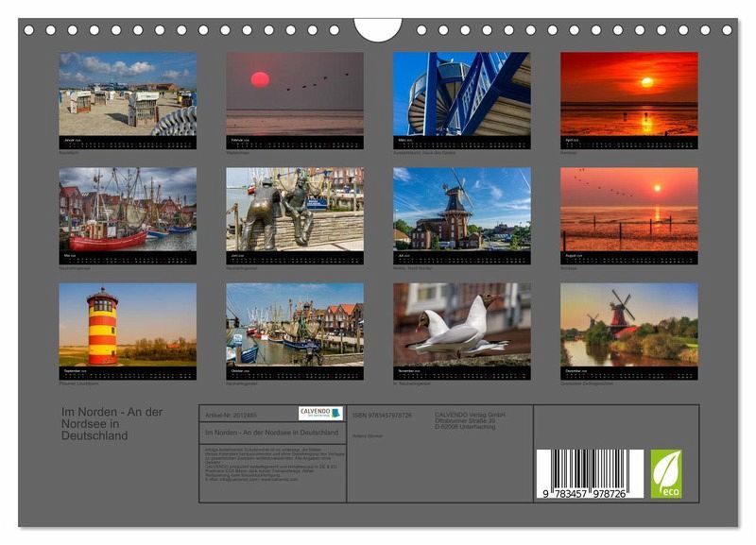
Task: Select the June bronze statues photo
Action: tap(295, 210)
